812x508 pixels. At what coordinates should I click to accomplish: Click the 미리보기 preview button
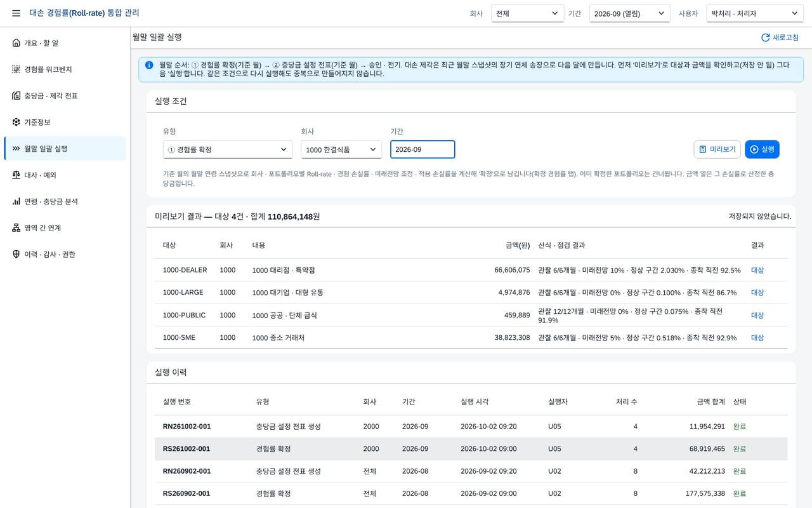[x=717, y=149]
